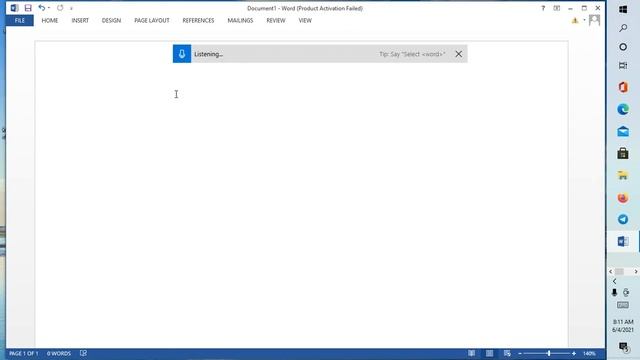The height and width of the screenshot is (360, 640).
Task: Open Windows Search magnifier icon
Action: (623, 28)
